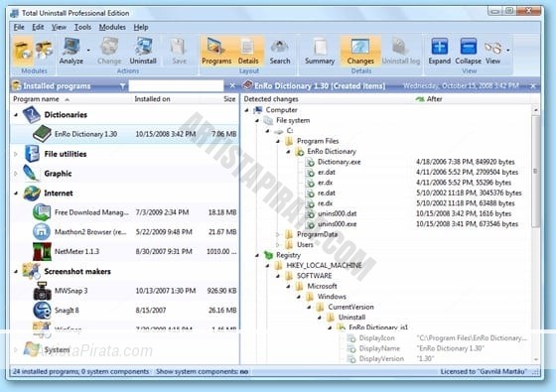Select the Maxthon2 Browser icon
The image size is (556, 392).
tap(42, 232)
